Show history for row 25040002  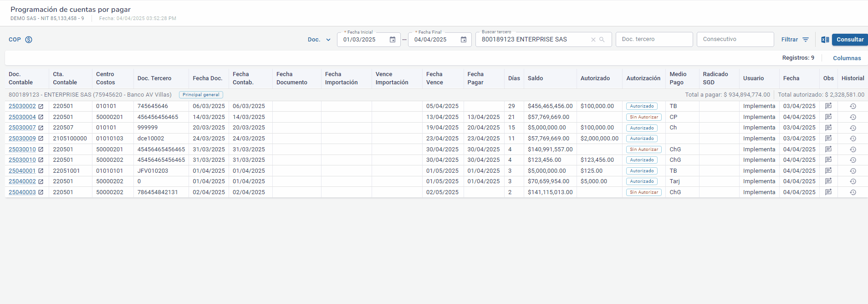[x=853, y=181]
